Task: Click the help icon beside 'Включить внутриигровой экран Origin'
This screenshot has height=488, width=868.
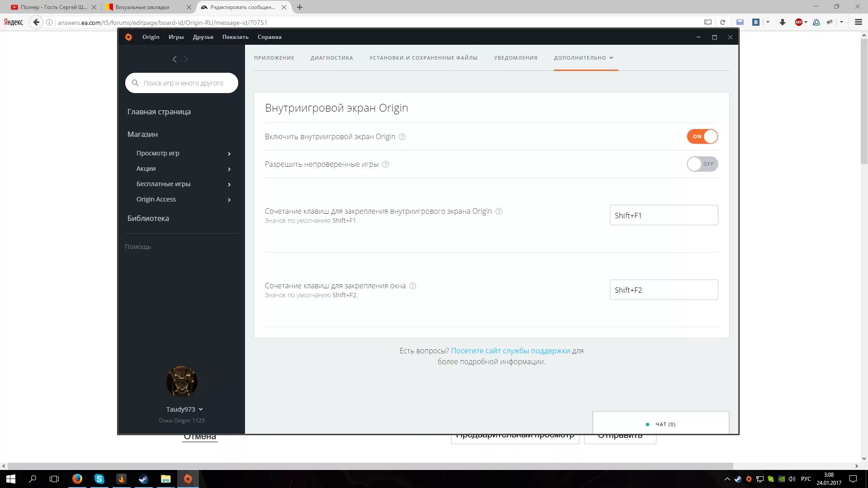Action: (x=402, y=137)
